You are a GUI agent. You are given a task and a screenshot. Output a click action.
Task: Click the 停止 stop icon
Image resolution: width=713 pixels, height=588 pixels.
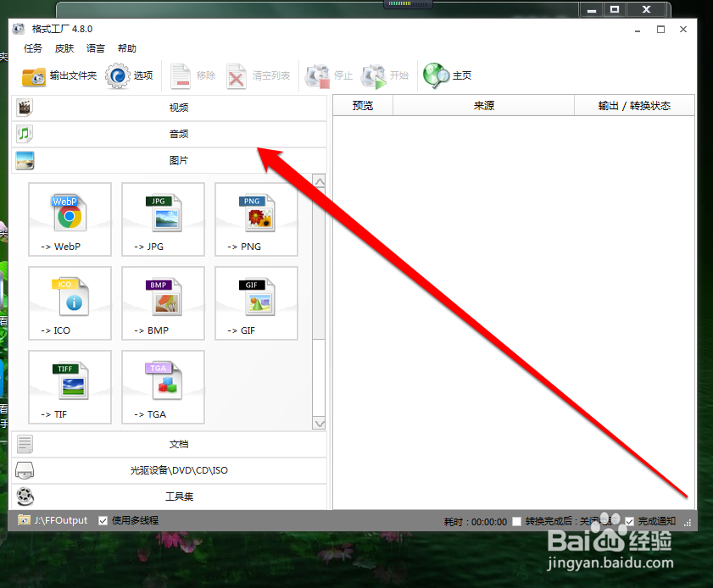click(x=317, y=76)
